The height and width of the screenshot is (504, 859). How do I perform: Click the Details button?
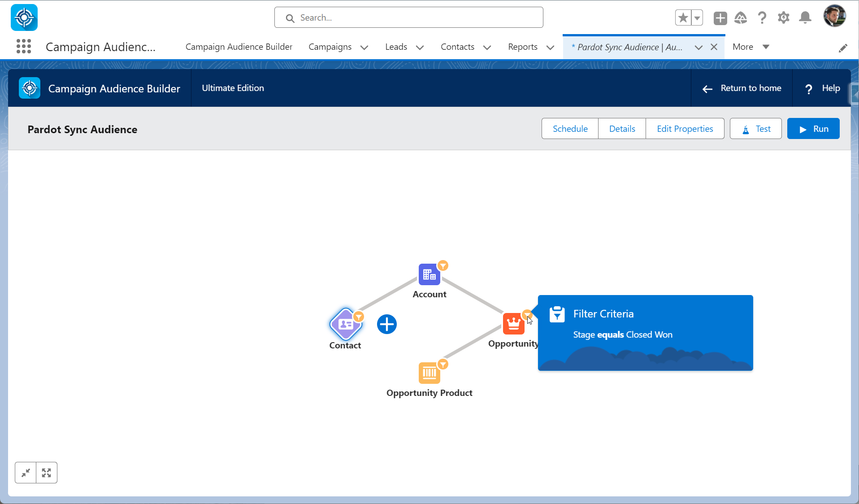click(622, 129)
